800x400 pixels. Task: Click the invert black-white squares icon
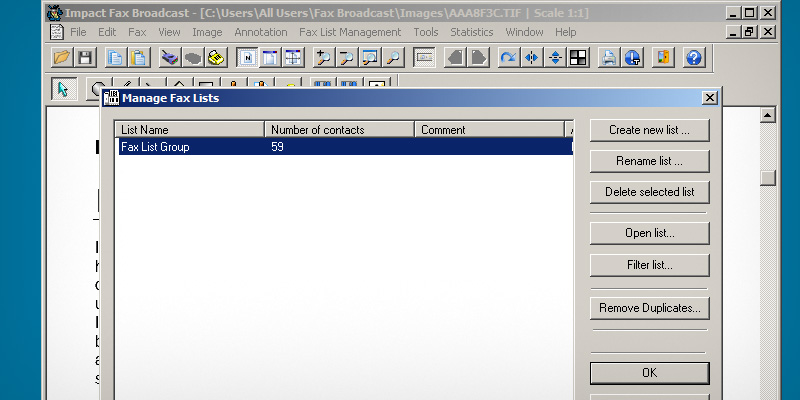[x=577, y=58]
